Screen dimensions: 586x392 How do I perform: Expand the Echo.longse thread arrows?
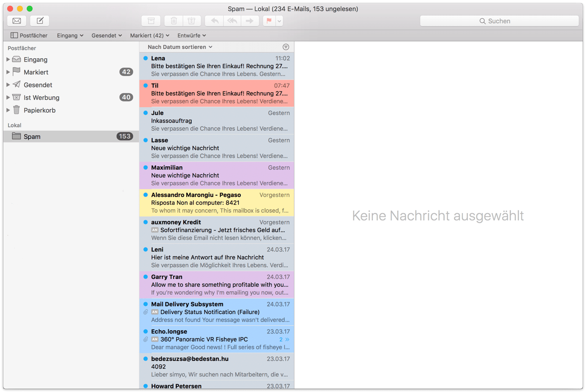[287, 339]
